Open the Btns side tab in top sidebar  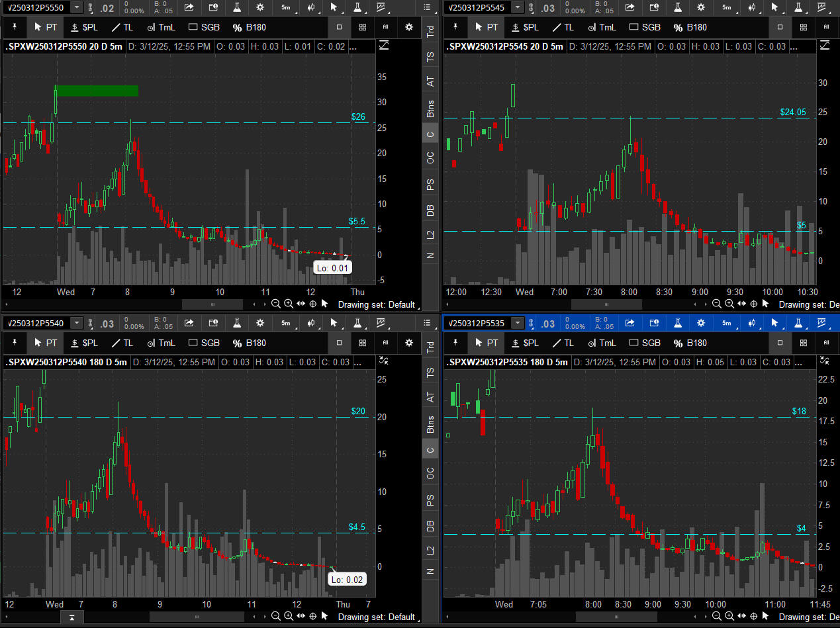tap(430, 109)
